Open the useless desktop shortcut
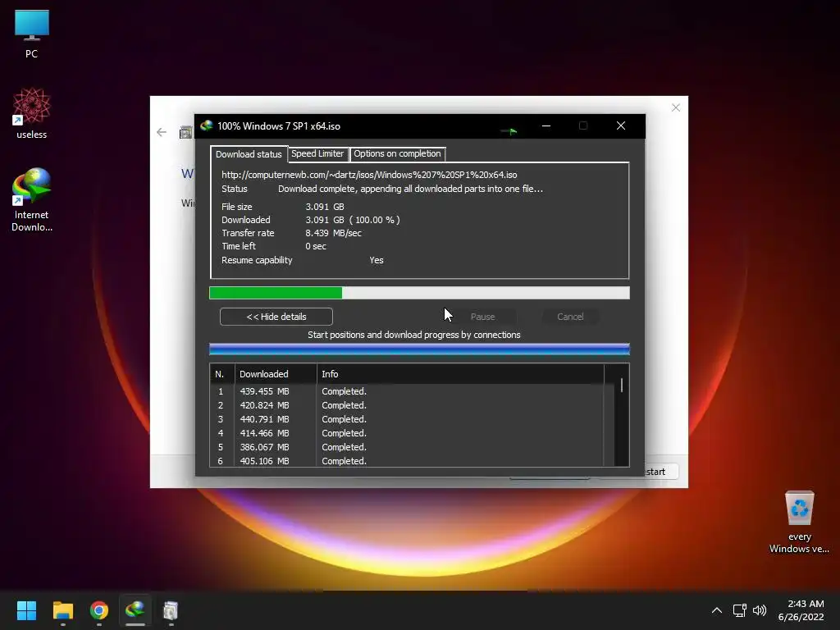Image resolution: width=840 pixels, height=630 pixels. point(32,113)
